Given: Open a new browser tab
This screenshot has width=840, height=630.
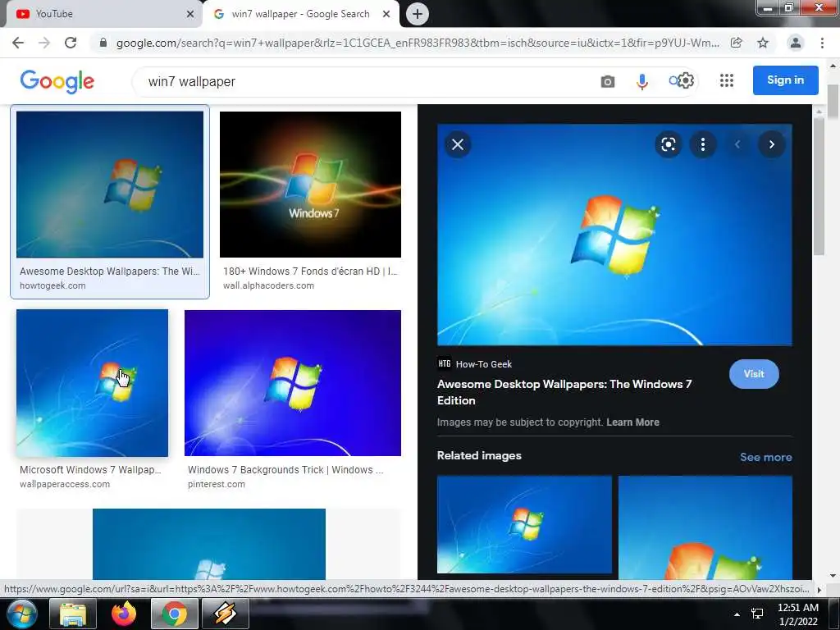Looking at the screenshot, I should click(418, 14).
